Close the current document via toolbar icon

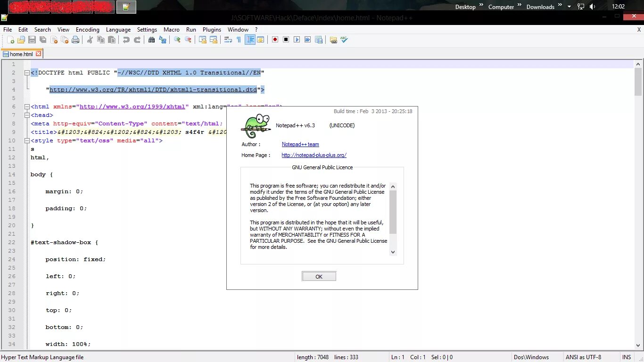coord(54,40)
